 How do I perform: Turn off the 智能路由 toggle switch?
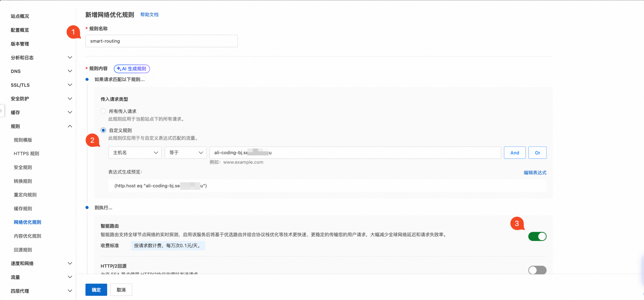537,236
